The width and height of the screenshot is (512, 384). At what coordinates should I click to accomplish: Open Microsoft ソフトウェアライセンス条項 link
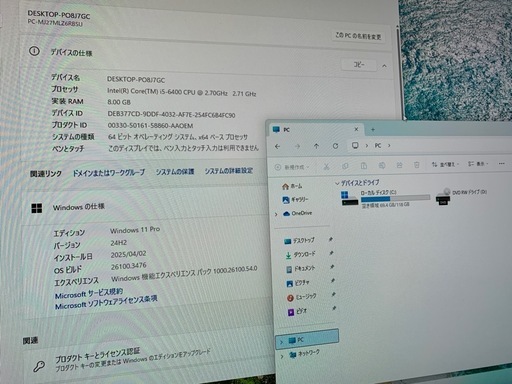(x=106, y=302)
